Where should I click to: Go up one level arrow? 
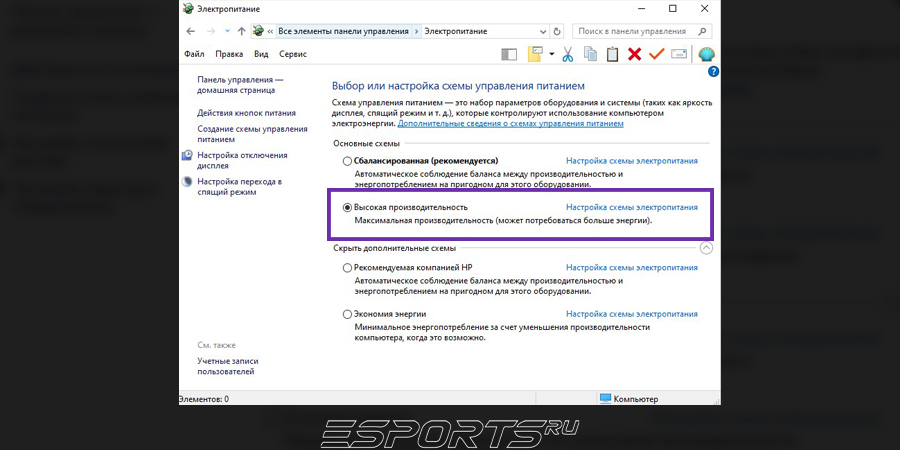[241, 32]
